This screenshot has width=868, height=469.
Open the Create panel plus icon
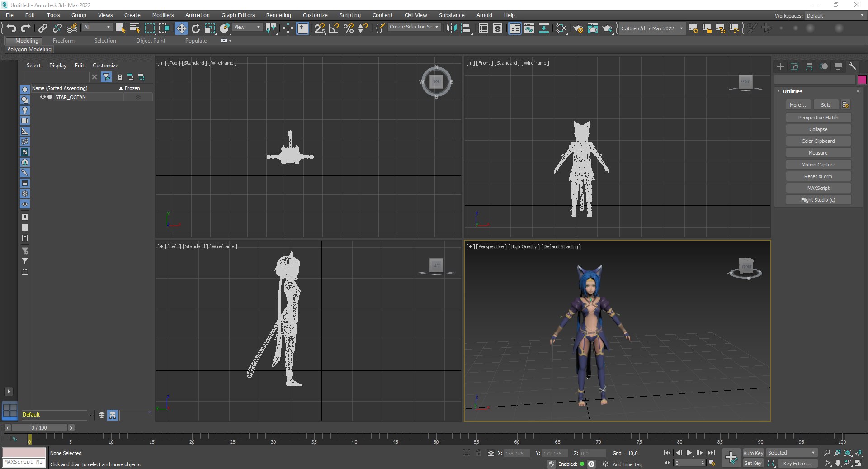point(780,66)
